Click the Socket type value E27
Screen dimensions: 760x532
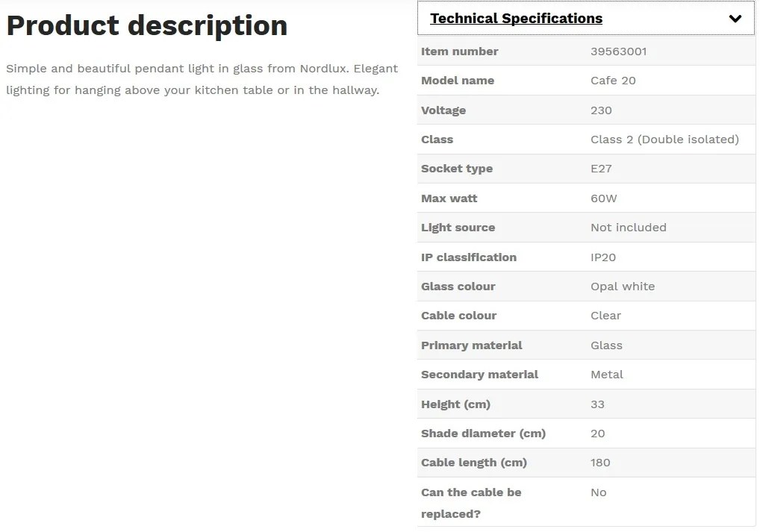[x=601, y=169]
